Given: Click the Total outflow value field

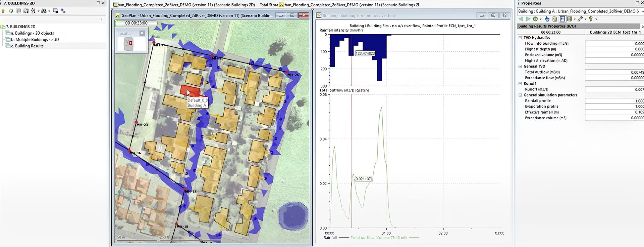Looking at the screenshot, I should [614, 72].
